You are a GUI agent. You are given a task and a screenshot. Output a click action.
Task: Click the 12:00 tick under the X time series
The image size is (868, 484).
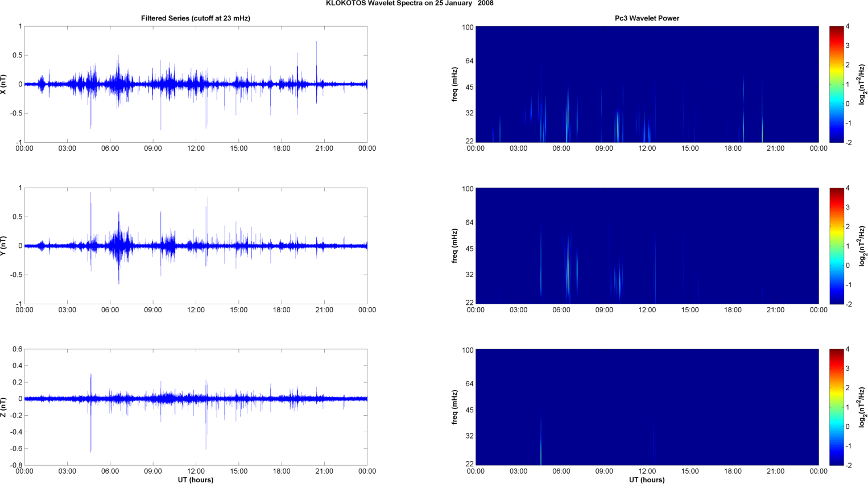coord(196,148)
